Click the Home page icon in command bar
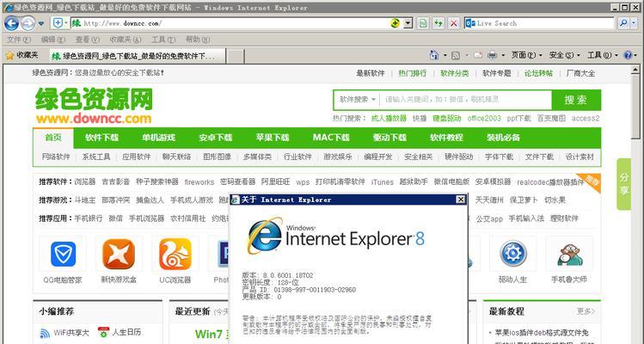The height and width of the screenshot is (344, 644). [433, 55]
